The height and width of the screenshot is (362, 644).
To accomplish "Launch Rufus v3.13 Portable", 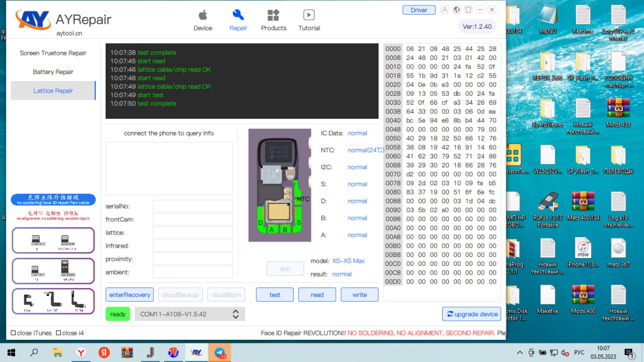I will pos(547,209).
